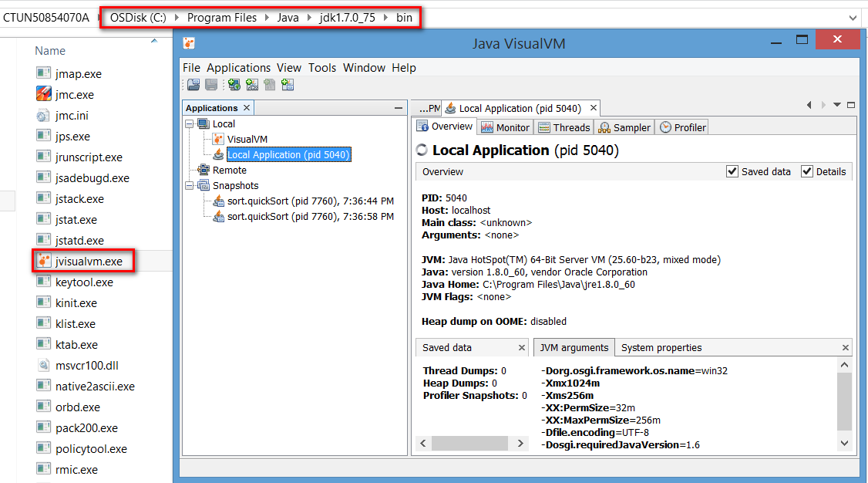The height and width of the screenshot is (483, 868).
Task: Click the greyed-out Add VM Coredump toolbar icon
Action: point(270,85)
